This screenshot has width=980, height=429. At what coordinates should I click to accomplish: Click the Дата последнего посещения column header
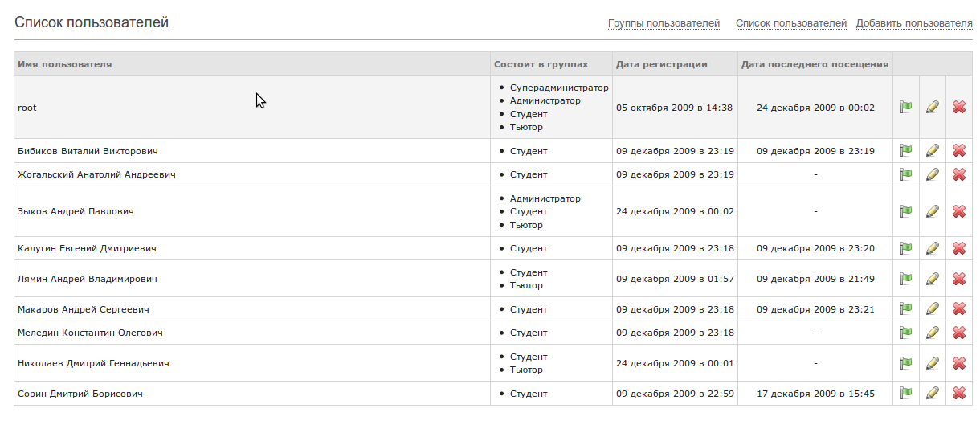coord(815,64)
